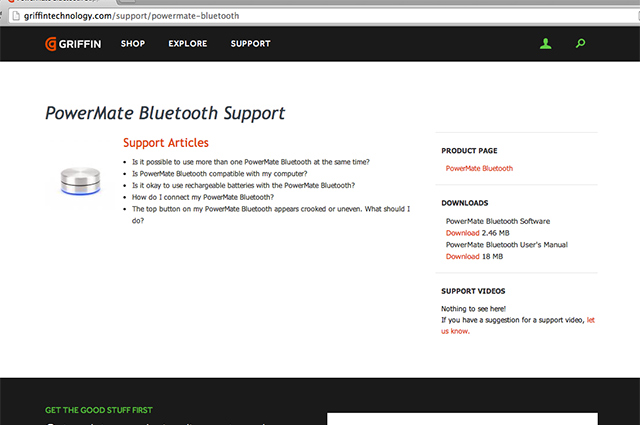This screenshot has width=640, height=425.
Task: Click 'Nothing to see here!' text
Action: 473,309
